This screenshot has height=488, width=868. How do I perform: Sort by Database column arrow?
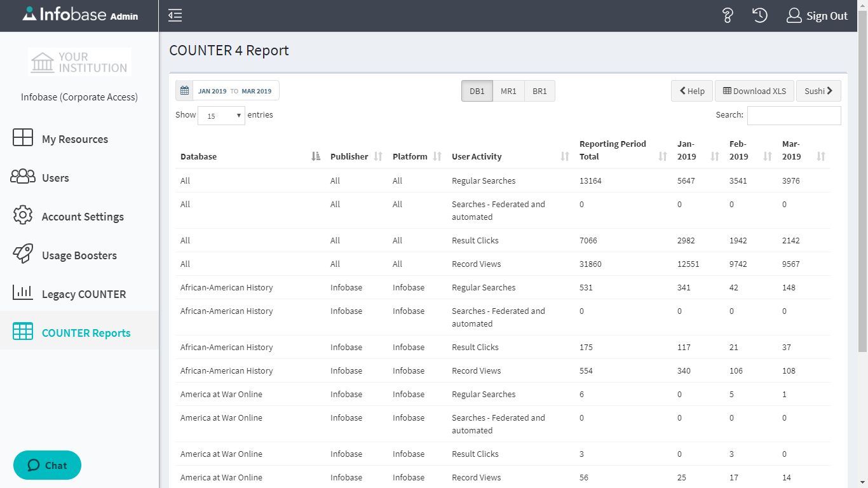[316, 156]
